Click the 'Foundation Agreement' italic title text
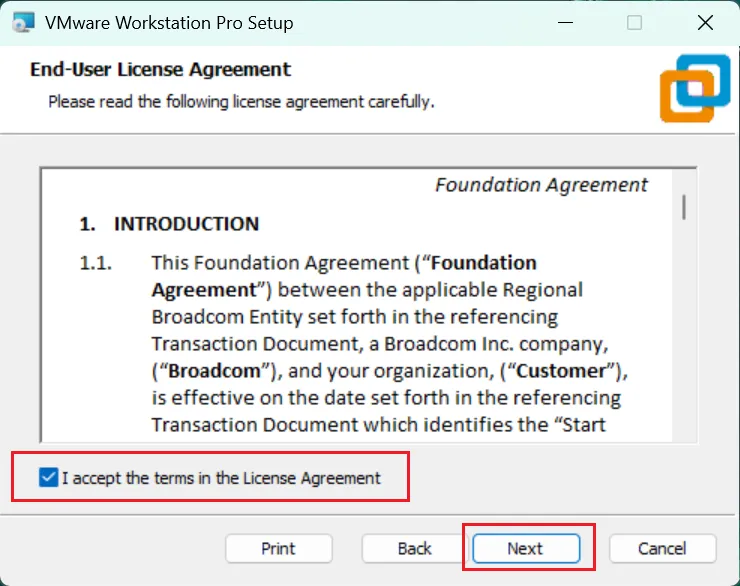740x586 pixels. tap(541, 185)
